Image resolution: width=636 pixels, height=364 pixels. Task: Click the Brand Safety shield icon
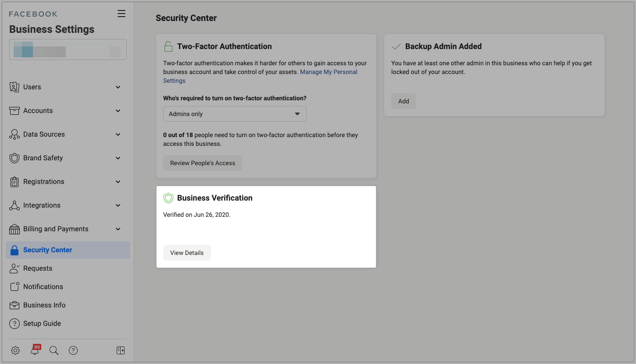[x=14, y=158]
